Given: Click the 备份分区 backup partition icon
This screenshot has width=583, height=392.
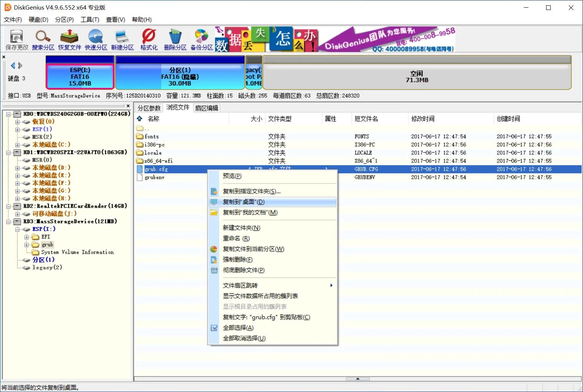Looking at the screenshot, I should pos(201,38).
